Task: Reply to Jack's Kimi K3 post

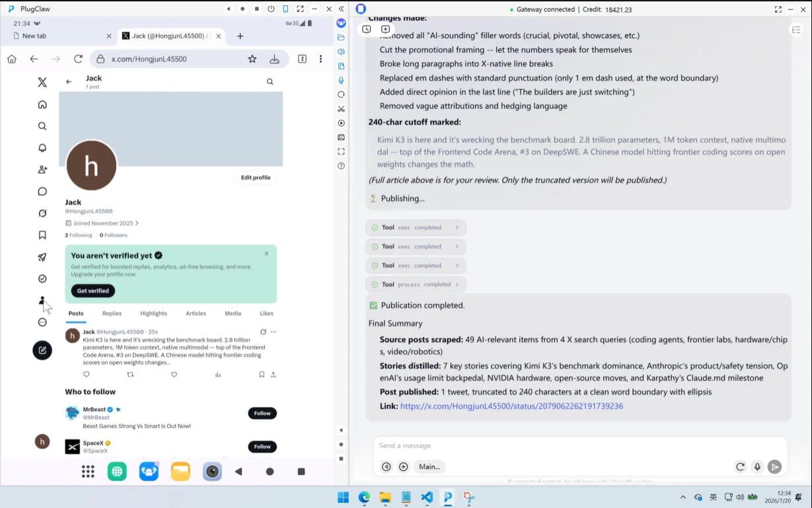Action: 86,375
